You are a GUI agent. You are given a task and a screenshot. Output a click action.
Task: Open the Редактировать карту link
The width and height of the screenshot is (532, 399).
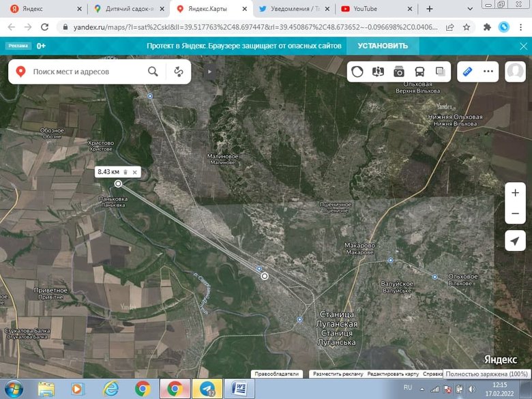coord(392,374)
